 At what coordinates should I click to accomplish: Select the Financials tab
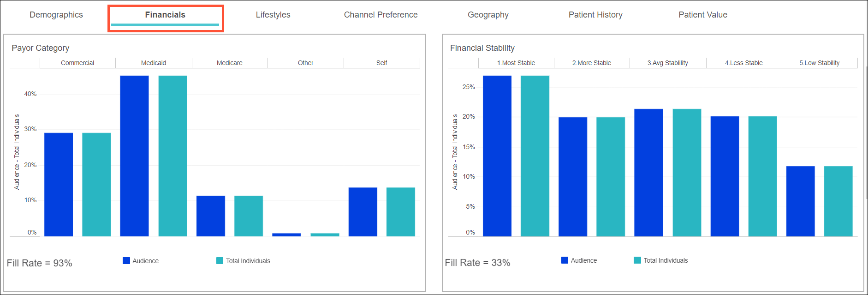pyautogui.click(x=165, y=15)
